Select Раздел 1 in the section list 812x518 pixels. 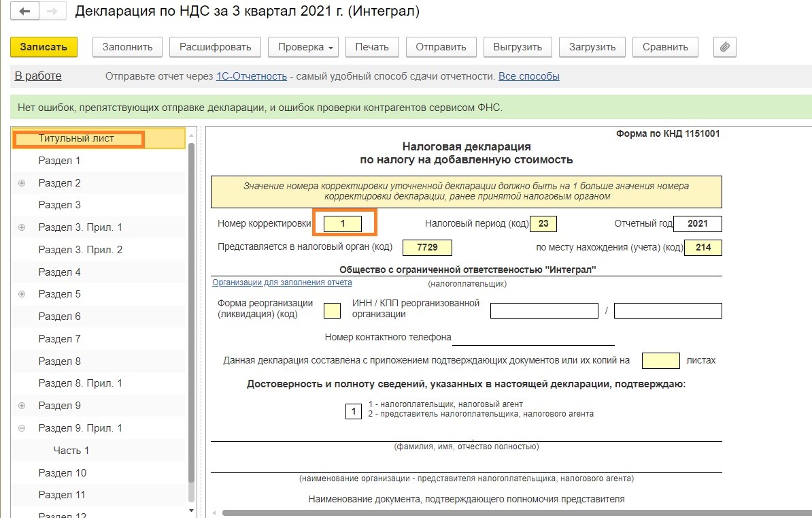(x=99, y=161)
